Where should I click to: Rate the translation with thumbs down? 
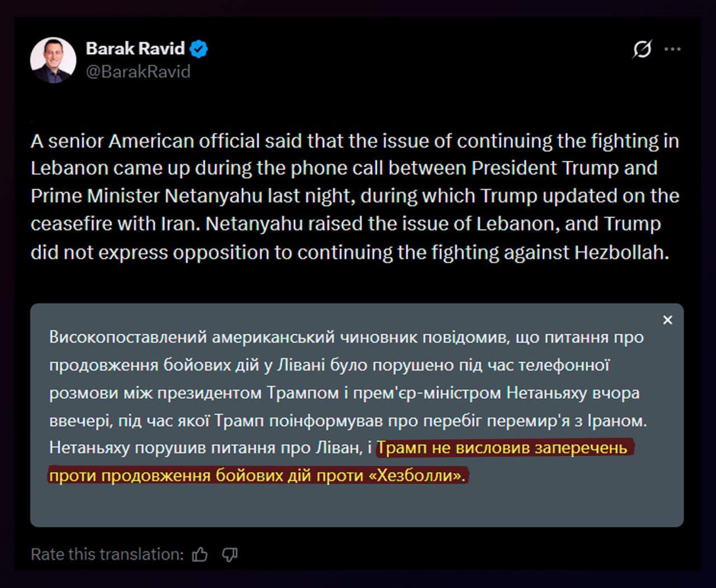[x=230, y=554]
